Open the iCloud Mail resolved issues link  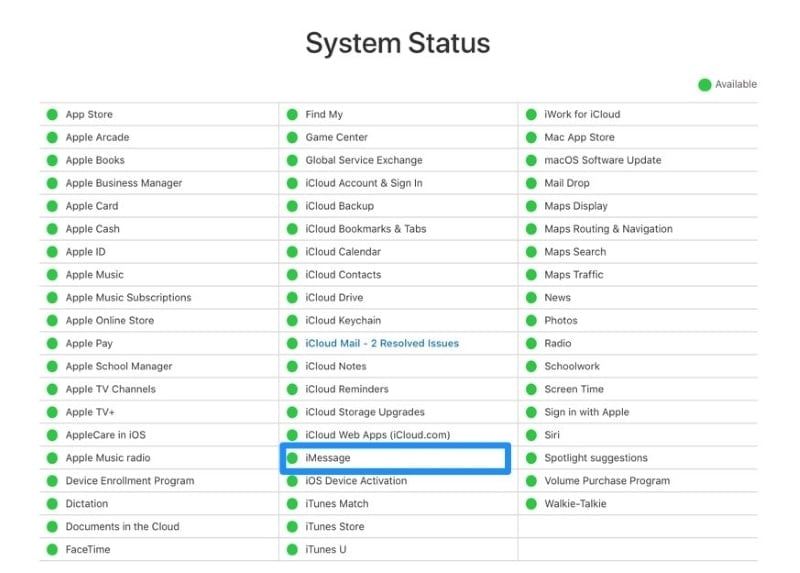click(x=382, y=344)
